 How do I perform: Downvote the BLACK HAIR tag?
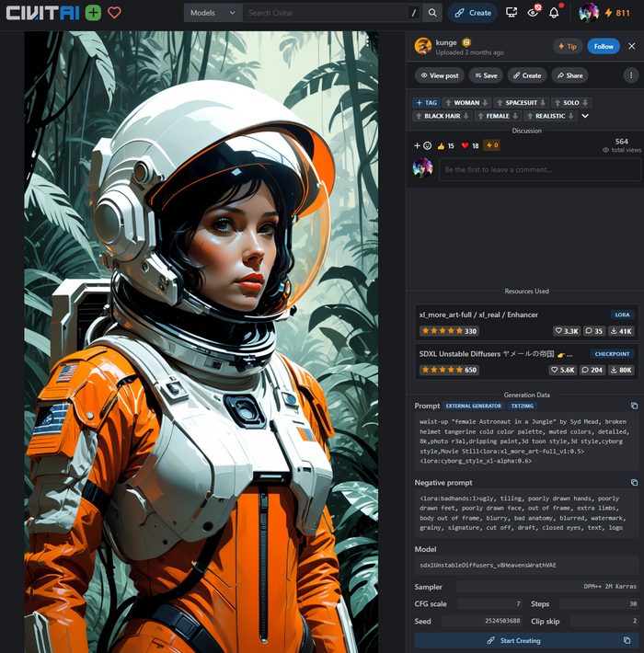(x=466, y=116)
